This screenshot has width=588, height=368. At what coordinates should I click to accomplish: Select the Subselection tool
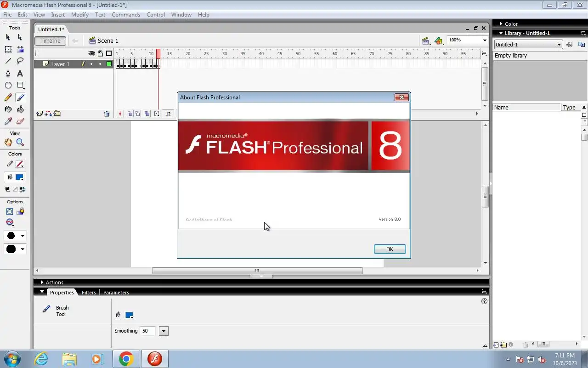pyautogui.click(x=20, y=37)
